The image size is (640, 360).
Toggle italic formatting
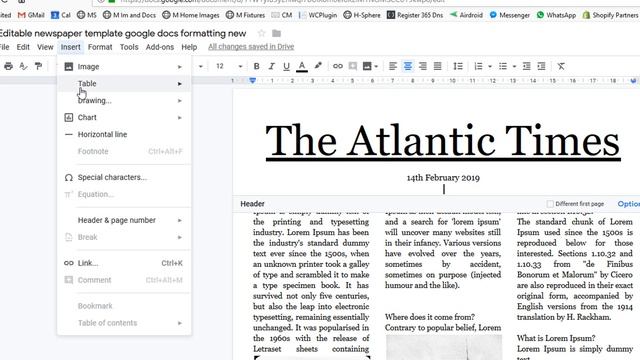tap(271, 66)
